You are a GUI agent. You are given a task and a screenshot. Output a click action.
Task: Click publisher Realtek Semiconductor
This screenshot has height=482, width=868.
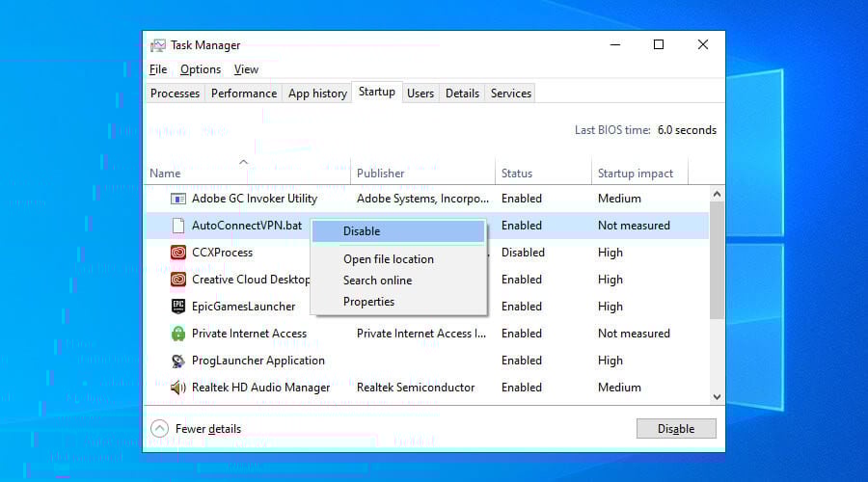[416, 388]
